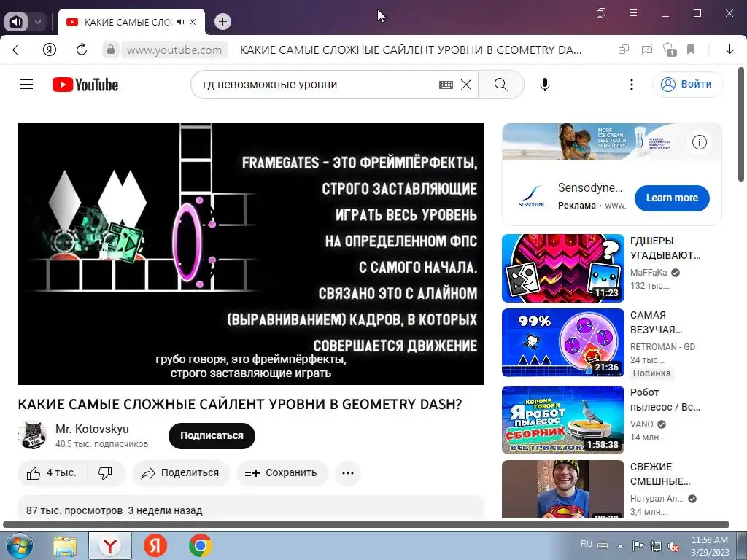Reload the current page
The height and width of the screenshot is (560, 747).
(x=82, y=50)
